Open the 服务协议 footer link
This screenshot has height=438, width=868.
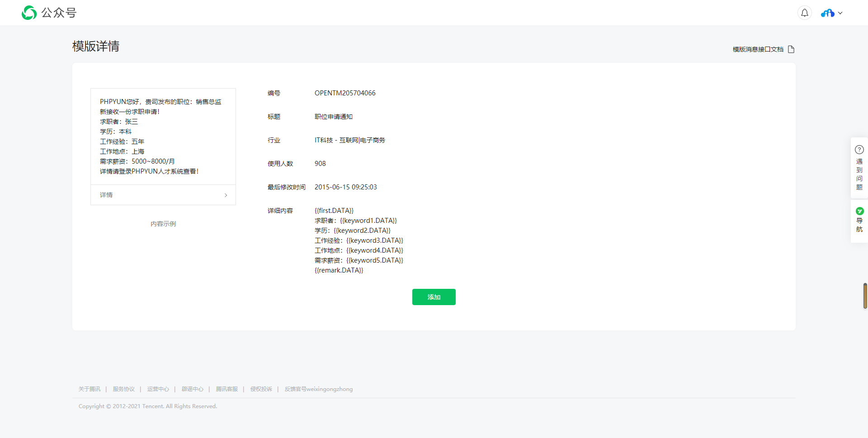[x=124, y=389]
